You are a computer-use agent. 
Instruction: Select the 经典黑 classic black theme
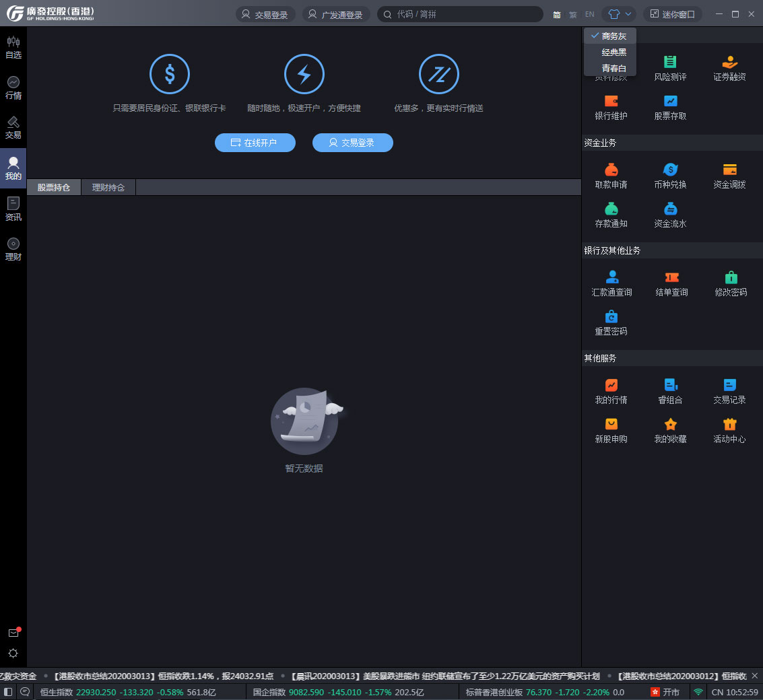(613, 53)
